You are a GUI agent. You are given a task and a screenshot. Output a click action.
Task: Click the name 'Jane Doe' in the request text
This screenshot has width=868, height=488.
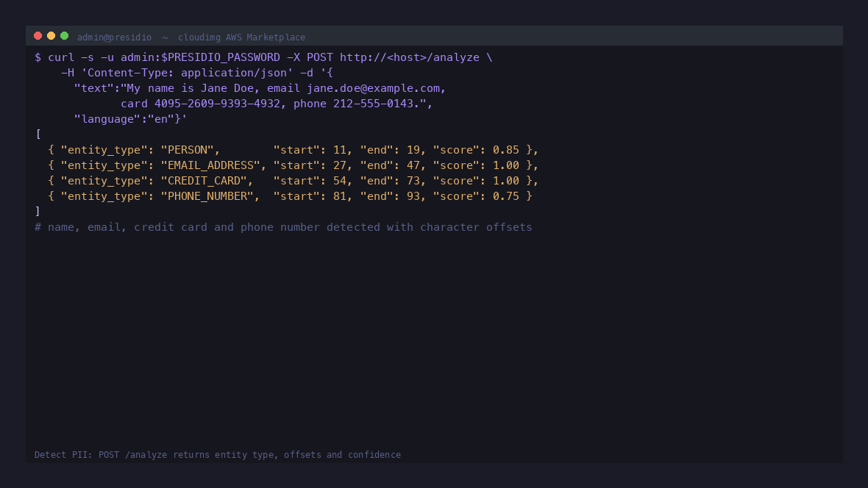(227, 88)
